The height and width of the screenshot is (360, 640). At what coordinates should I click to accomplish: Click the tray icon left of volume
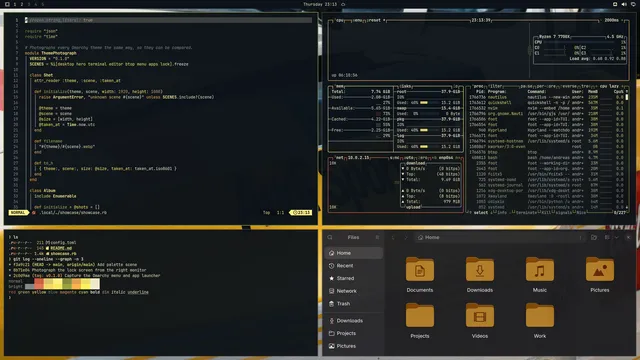point(615,4)
